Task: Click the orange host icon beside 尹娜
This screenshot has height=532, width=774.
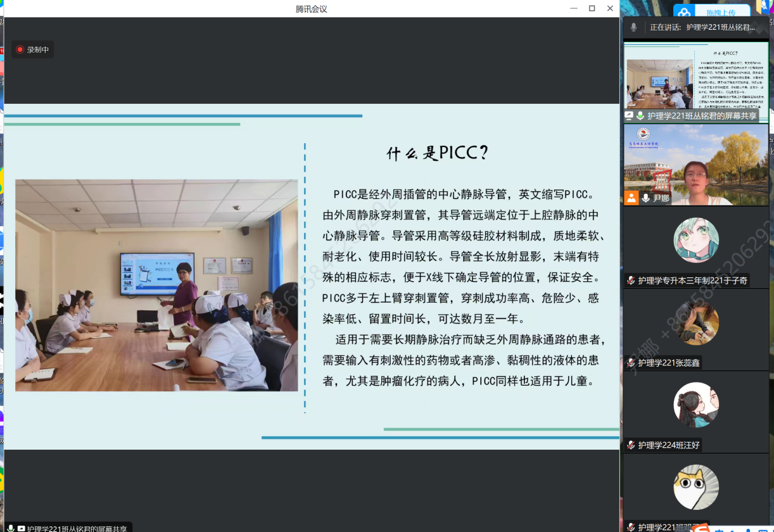Action: [x=631, y=198]
